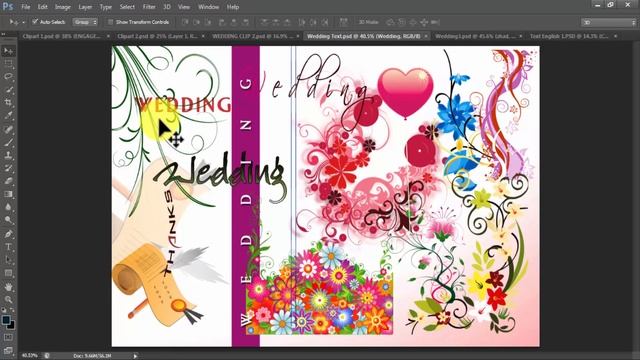Click the Auto-Align Layers icon

344,22
